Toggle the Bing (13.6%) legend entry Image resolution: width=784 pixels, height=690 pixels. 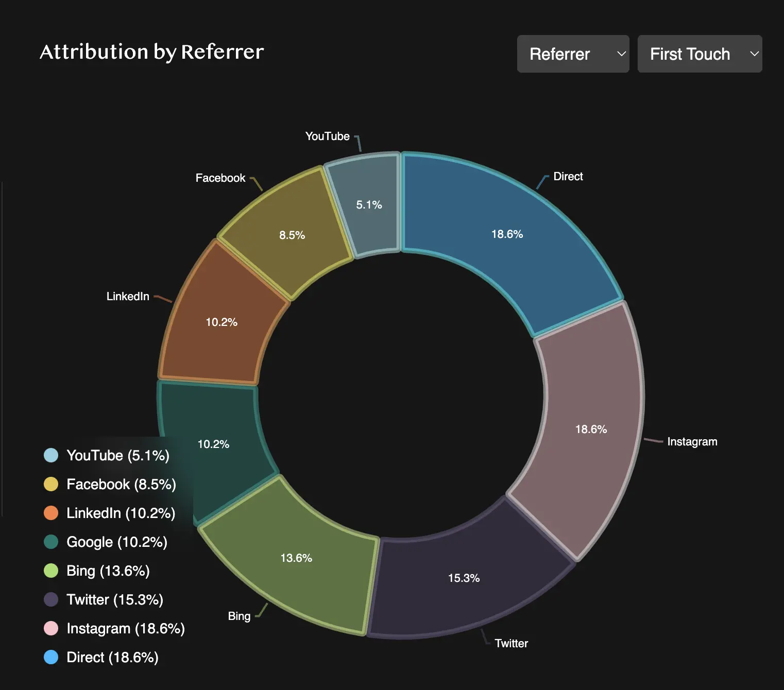pos(97,571)
